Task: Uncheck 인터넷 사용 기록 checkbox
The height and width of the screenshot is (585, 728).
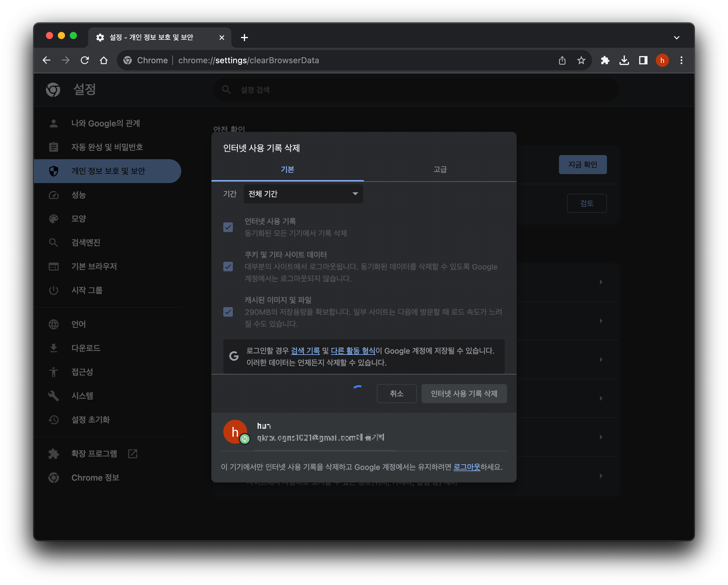Action: 228,227
